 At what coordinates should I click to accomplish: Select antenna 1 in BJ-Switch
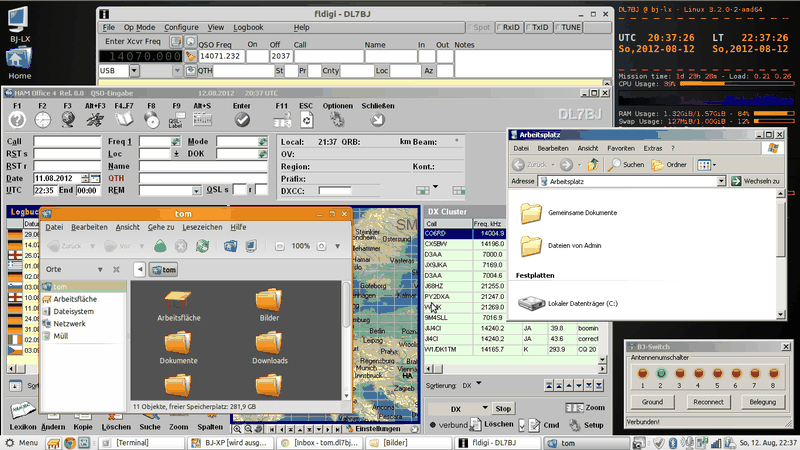click(x=642, y=373)
